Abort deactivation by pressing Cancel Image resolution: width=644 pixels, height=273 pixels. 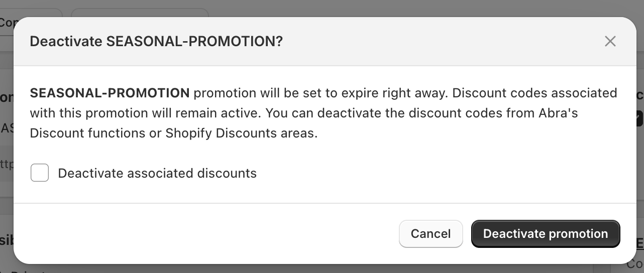click(x=431, y=234)
